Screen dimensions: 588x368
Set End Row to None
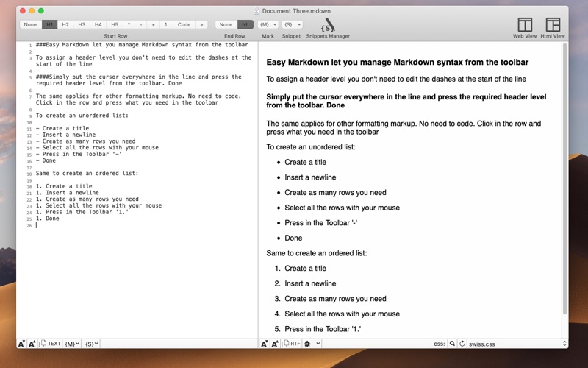[226, 24]
